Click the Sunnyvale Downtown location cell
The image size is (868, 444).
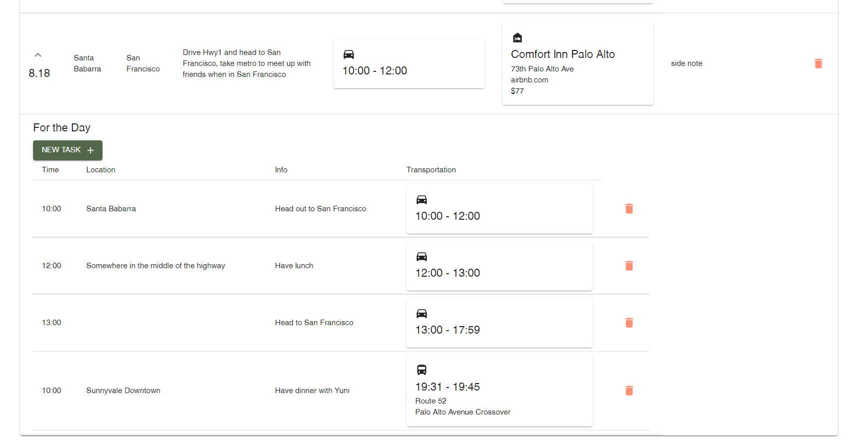[x=123, y=391]
